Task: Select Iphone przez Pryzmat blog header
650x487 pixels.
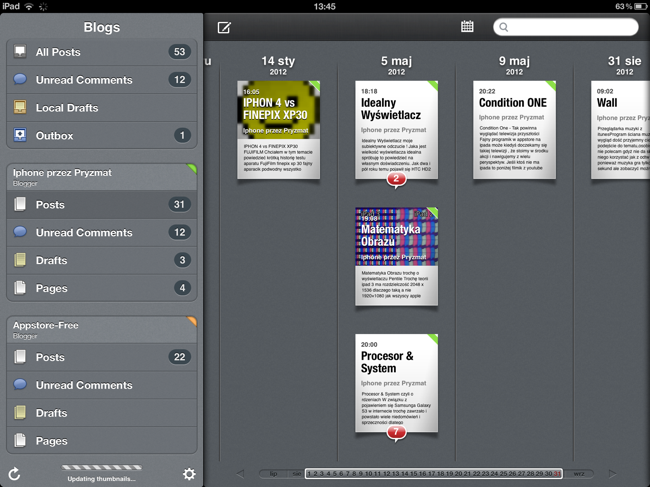Action: [102, 177]
